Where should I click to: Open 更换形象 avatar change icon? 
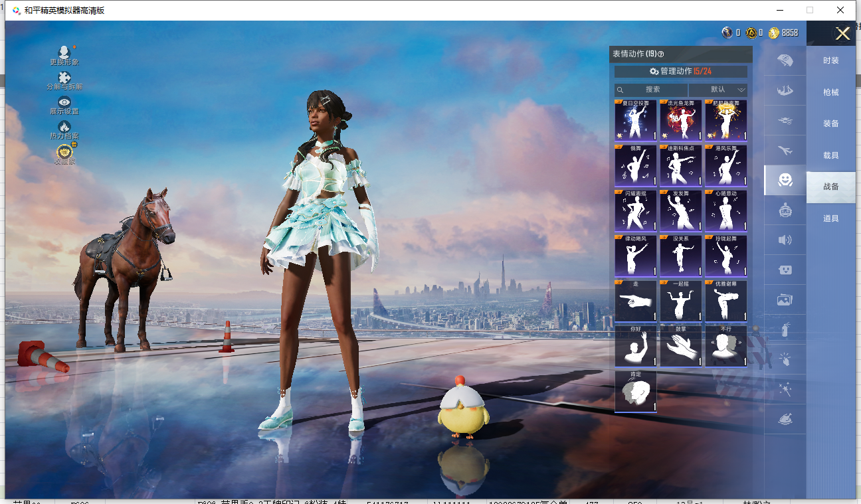tap(64, 53)
